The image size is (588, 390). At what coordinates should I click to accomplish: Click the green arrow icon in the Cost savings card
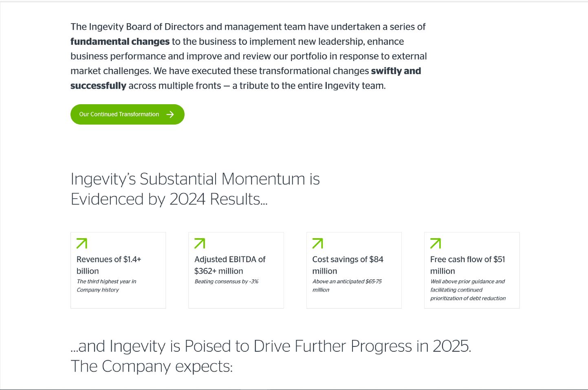[317, 243]
